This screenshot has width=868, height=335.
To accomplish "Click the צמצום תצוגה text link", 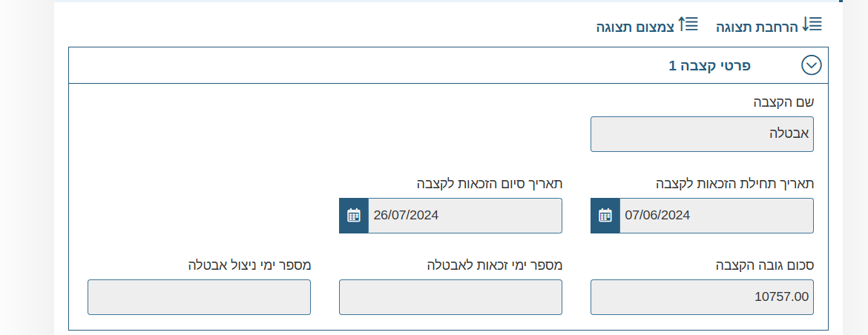I will (635, 27).
